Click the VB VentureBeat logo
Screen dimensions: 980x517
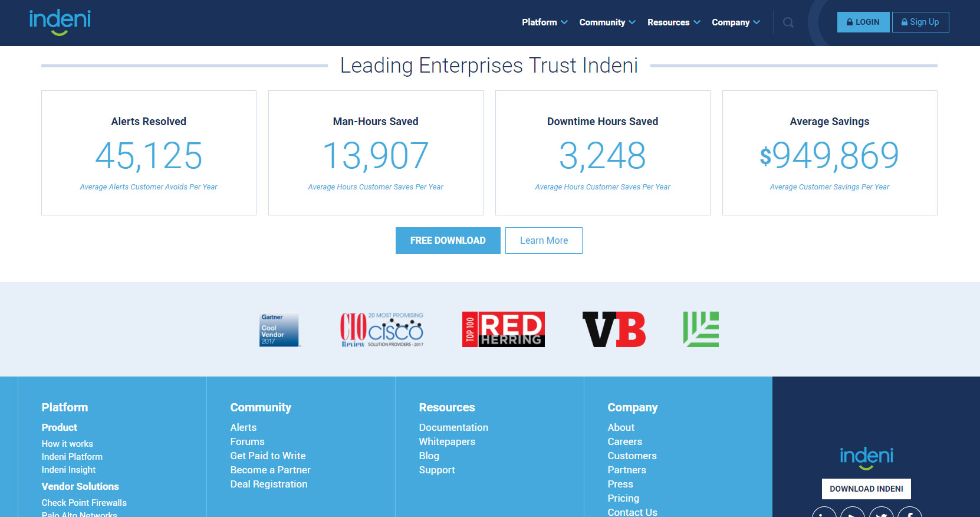coord(614,329)
